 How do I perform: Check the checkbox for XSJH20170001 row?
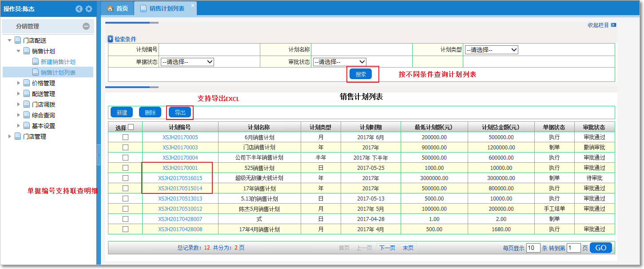(126, 168)
